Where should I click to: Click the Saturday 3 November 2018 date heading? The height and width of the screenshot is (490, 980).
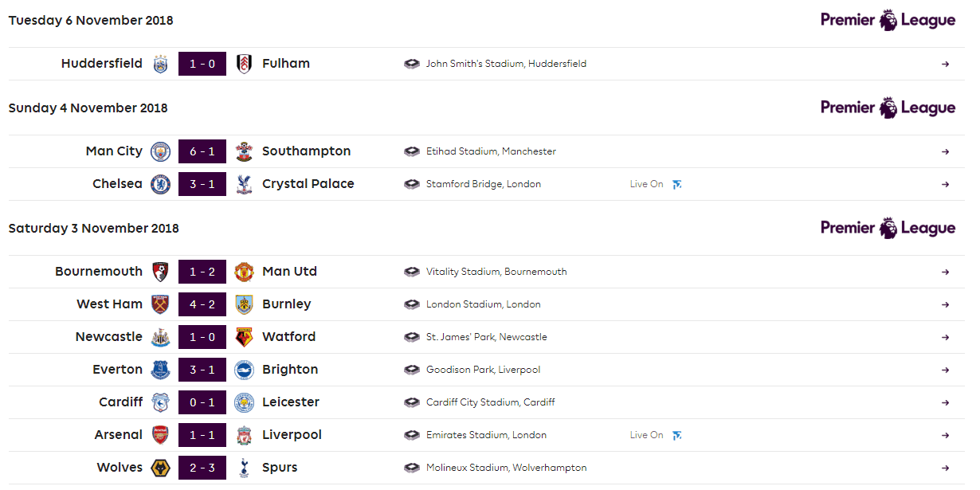[x=93, y=228]
